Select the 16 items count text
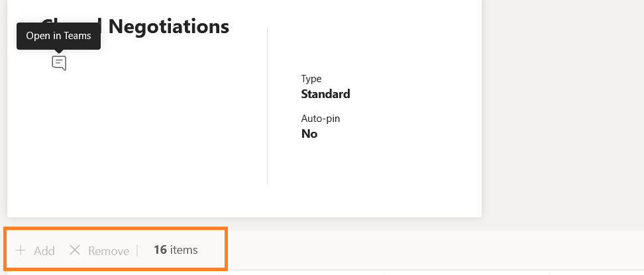 pos(176,250)
